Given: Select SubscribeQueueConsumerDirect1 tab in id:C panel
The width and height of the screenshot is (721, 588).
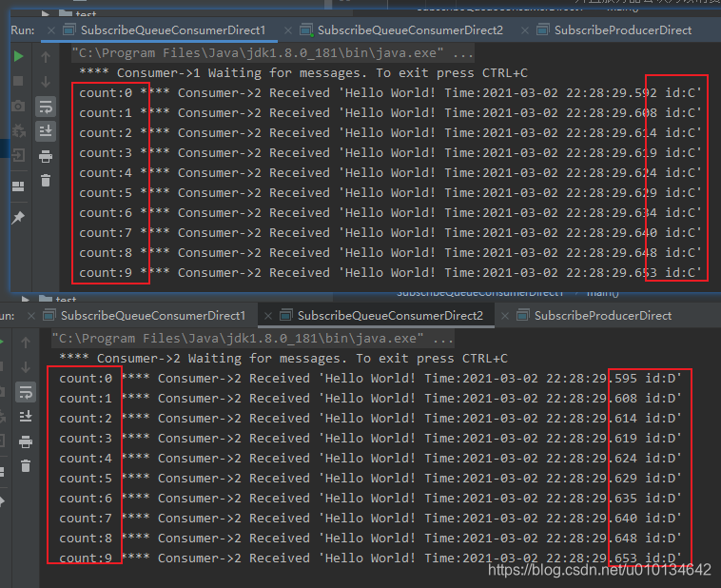Looking at the screenshot, I should coord(165,30).
